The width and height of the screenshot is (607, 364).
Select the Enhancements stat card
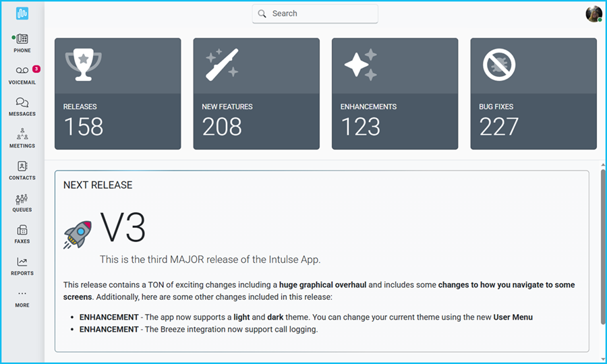point(395,94)
